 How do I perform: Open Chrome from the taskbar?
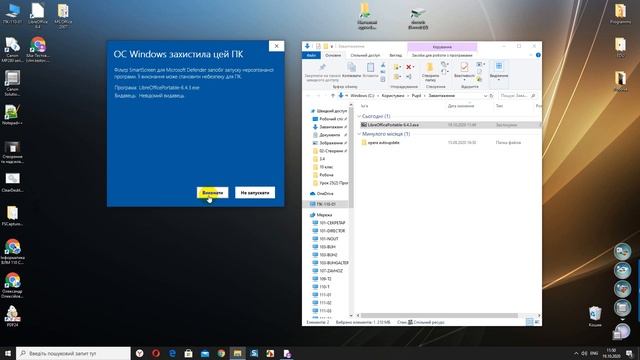(221, 353)
